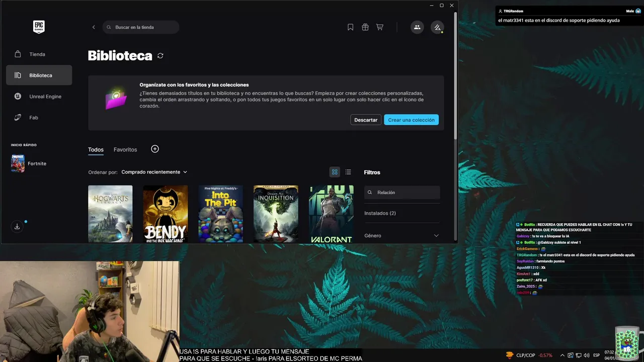The width and height of the screenshot is (644, 362).
Task: Click Zairo_2025 name in chat
Action: click(526, 286)
